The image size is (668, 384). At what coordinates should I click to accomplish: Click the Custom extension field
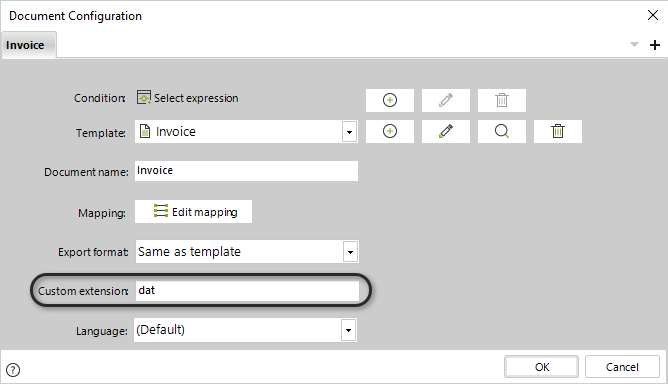(x=247, y=291)
